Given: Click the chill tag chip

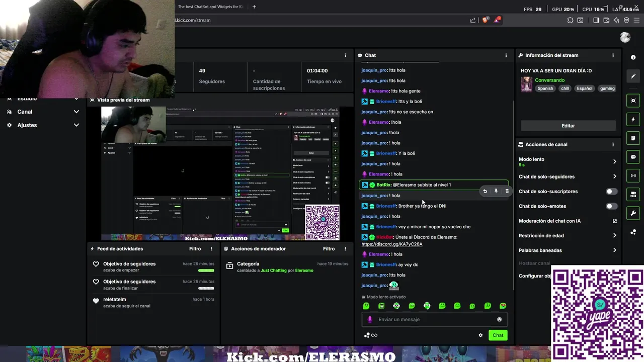Looking at the screenshot, I should 565,88.
